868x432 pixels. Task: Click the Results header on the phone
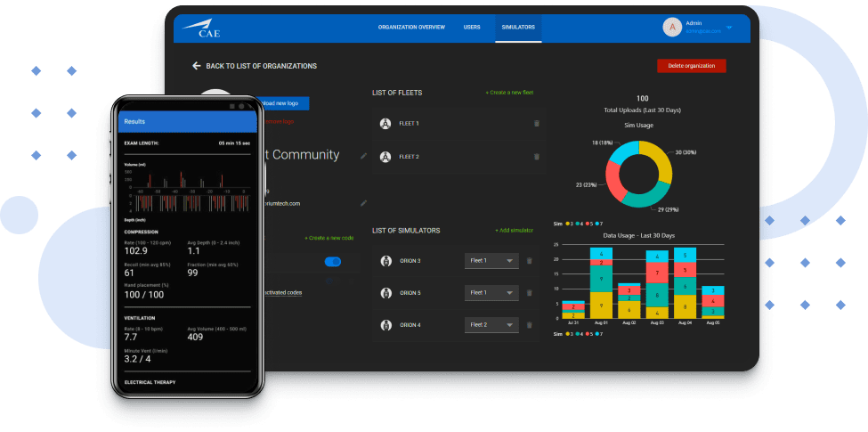click(188, 121)
